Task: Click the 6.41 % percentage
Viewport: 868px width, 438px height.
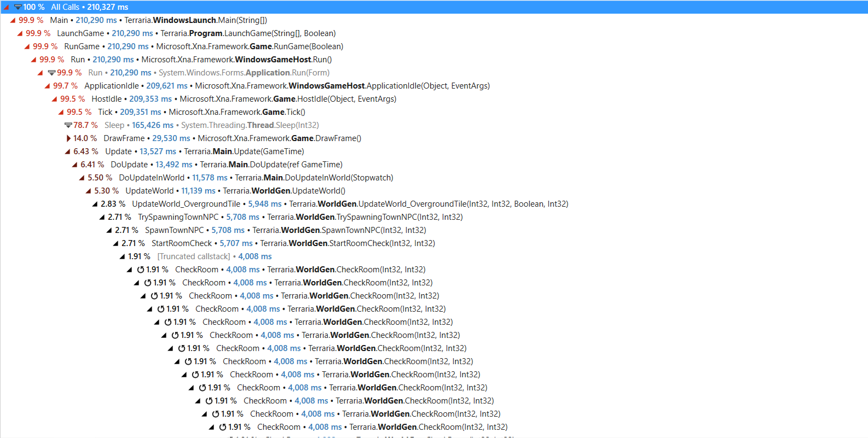Action: pyautogui.click(x=92, y=165)
